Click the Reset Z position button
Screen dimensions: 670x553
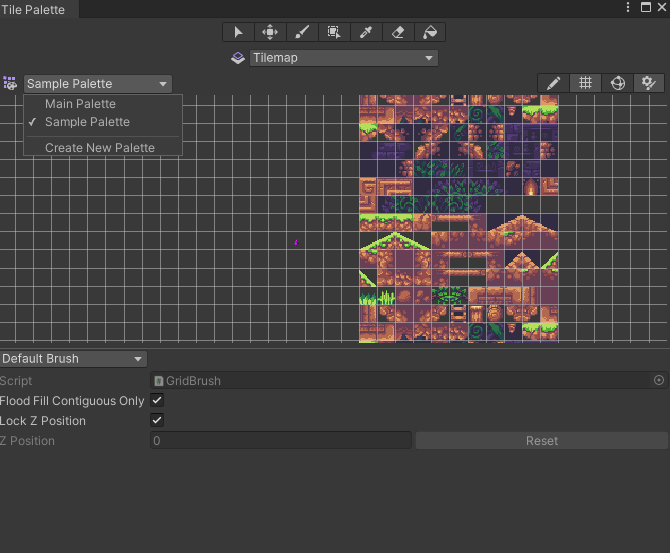pyautogui.click(x=542, y=441)
